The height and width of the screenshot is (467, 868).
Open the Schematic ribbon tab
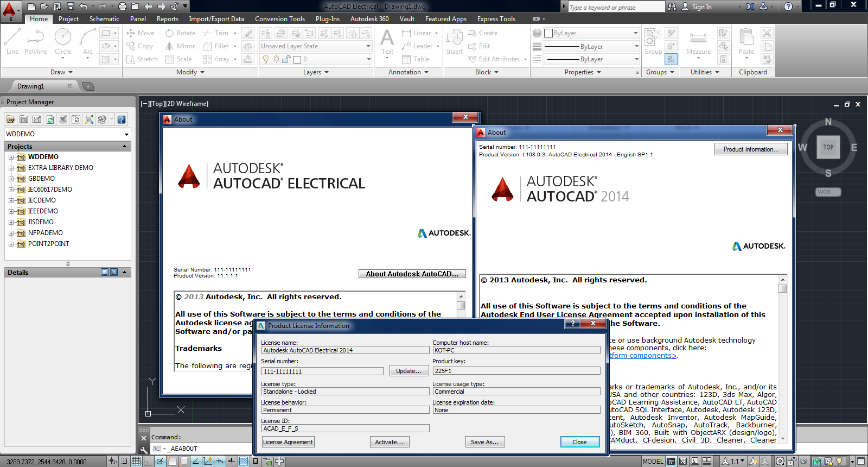(x=104, y=19)
